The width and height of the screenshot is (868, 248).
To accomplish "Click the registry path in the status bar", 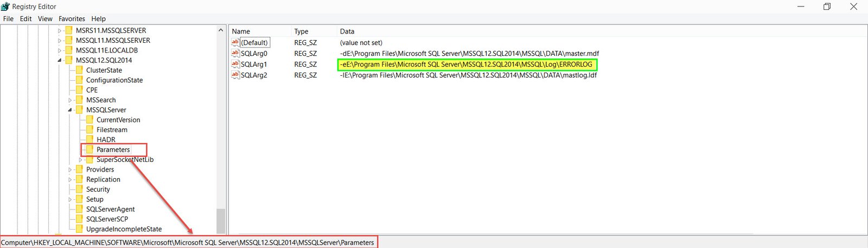I will click(x=188, y=243).
